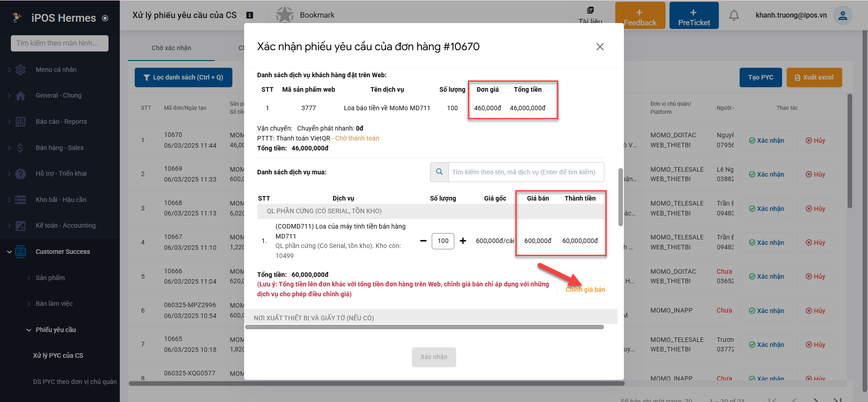Click the icon for Kế toán - Accounting
Screen dimensions: 868x402
tap(20, 226)
